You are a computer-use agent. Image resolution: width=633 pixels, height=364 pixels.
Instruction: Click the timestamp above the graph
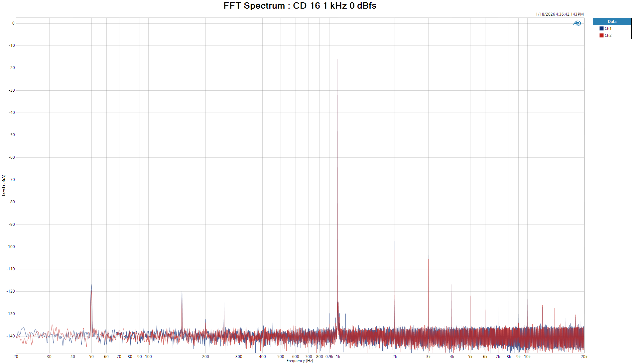(559, 14)
